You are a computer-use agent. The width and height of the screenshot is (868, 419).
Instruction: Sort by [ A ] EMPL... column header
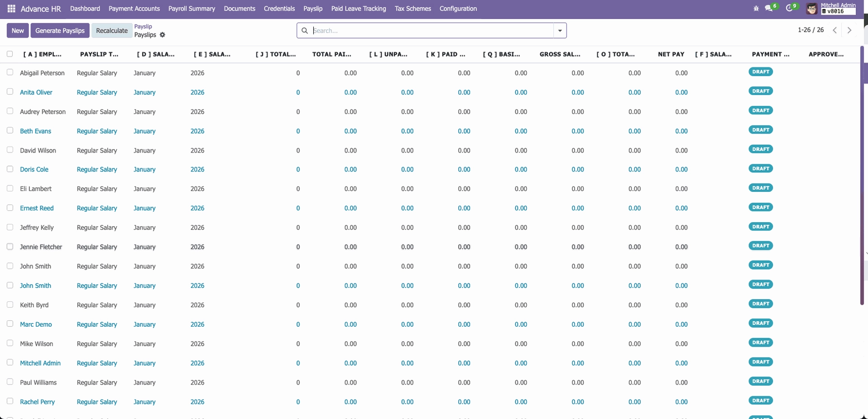(x=42, y=54)
